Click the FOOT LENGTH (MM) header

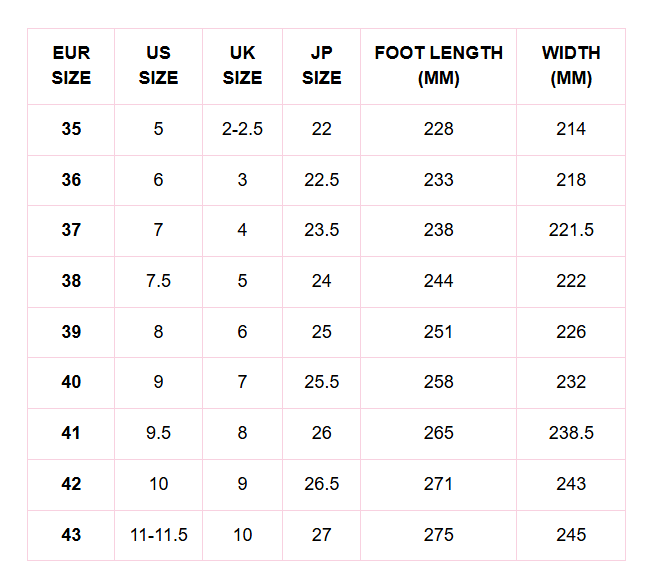(x=438, y=65)
